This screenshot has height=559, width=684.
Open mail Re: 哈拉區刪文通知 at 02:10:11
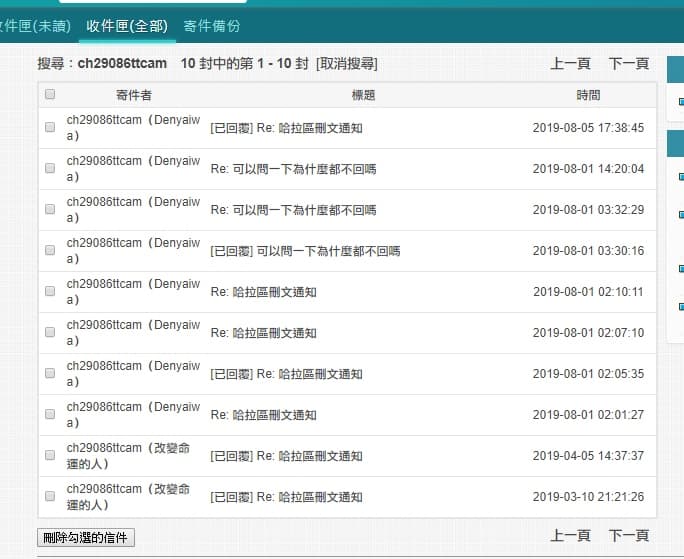(x=263, y=292)
